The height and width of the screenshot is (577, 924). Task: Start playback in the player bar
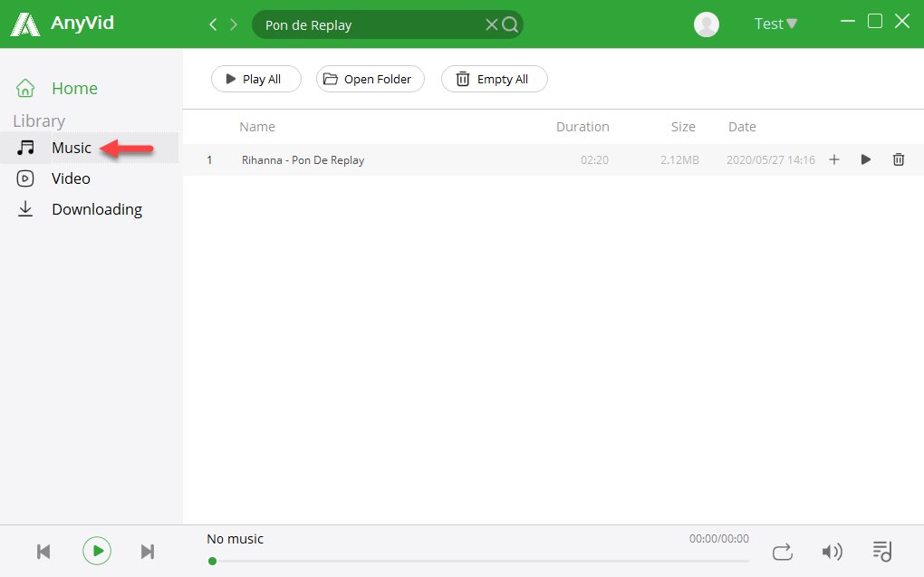click(x=97, y=551)
